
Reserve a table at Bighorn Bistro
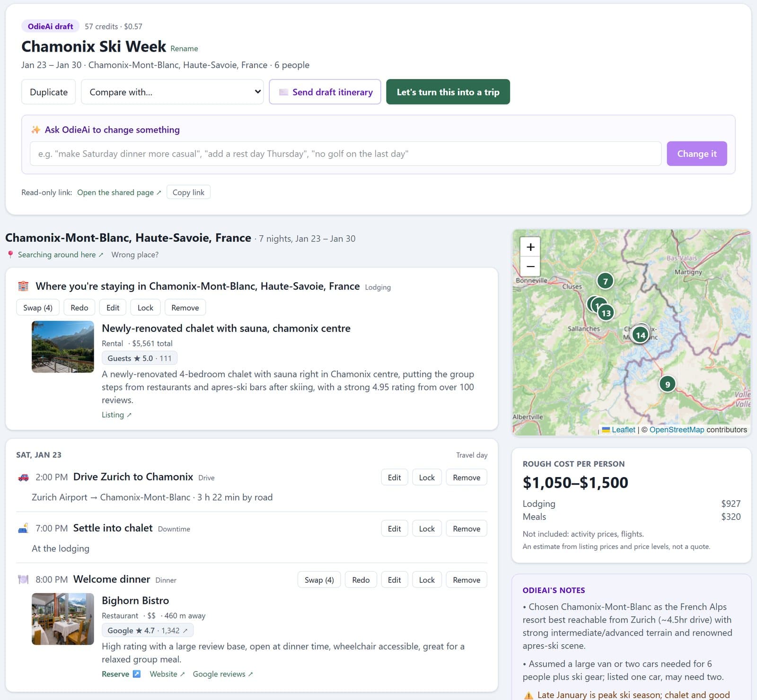pyautogui.click(x=121, y=674)
